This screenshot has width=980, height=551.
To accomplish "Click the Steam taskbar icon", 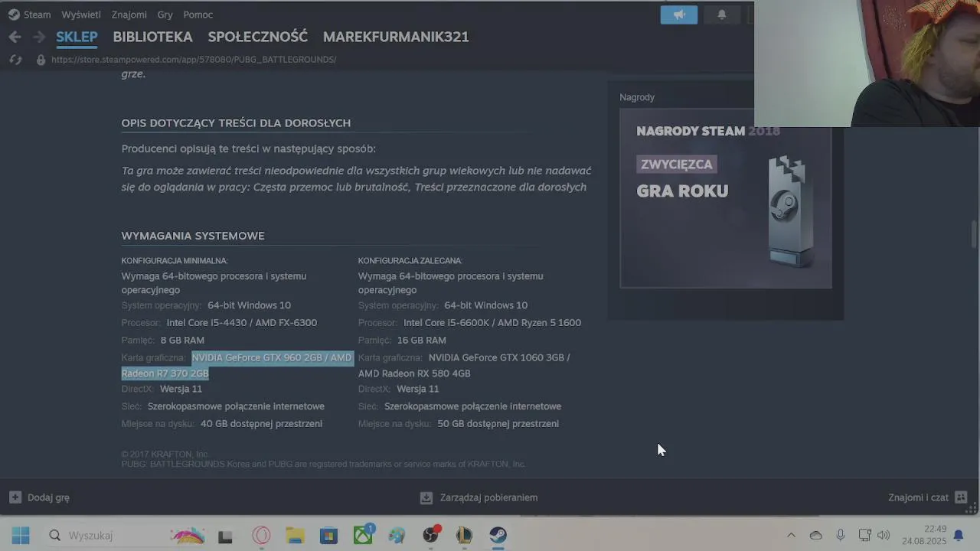I will pyautogui.click(x=498, y=536).
